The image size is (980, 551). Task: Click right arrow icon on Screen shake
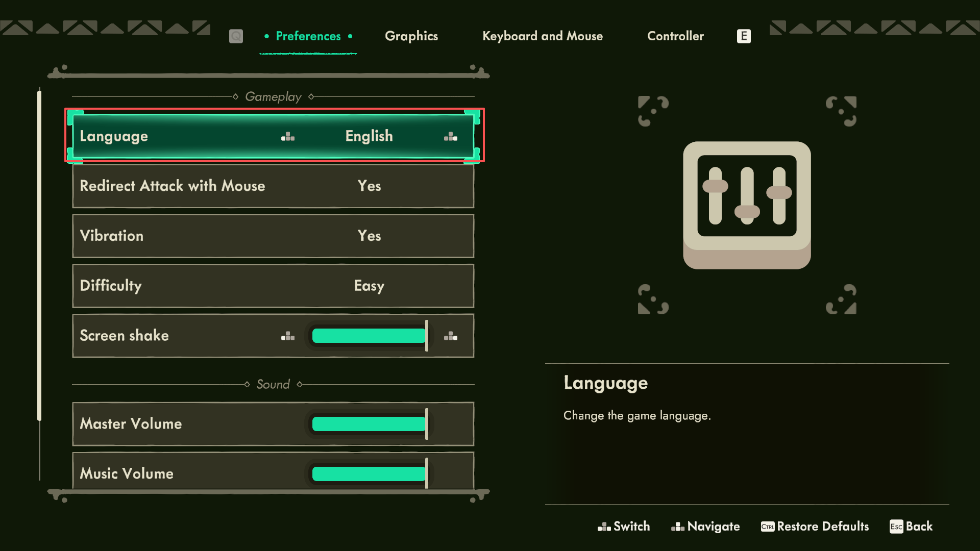pyautogui.click(x=450, y=336)
